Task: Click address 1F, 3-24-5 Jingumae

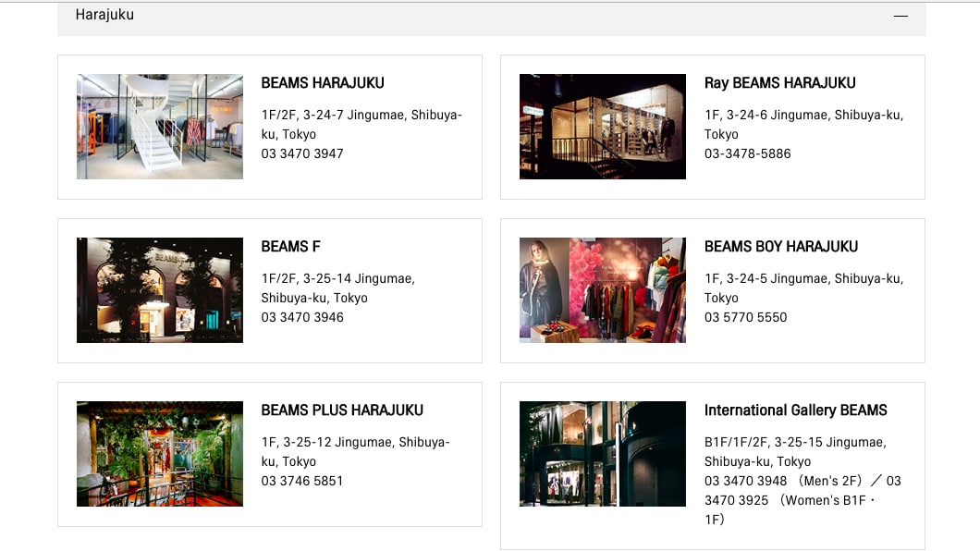Action: [803, 288]
